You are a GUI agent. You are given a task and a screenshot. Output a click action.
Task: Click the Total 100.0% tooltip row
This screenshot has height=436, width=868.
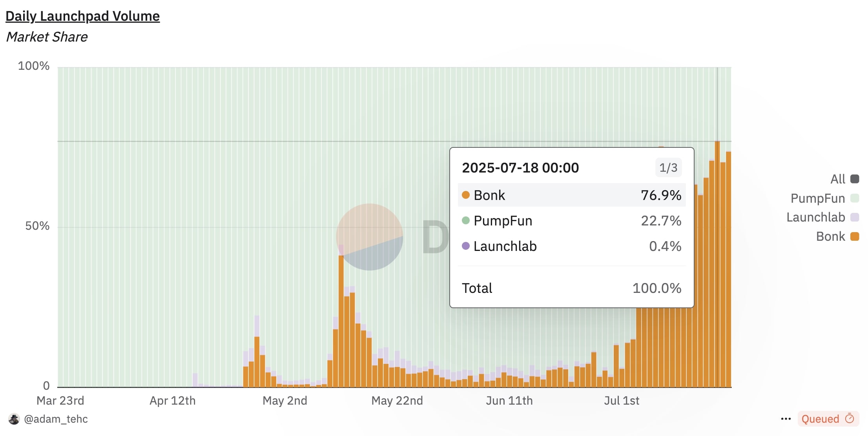[x=572, y=288]
